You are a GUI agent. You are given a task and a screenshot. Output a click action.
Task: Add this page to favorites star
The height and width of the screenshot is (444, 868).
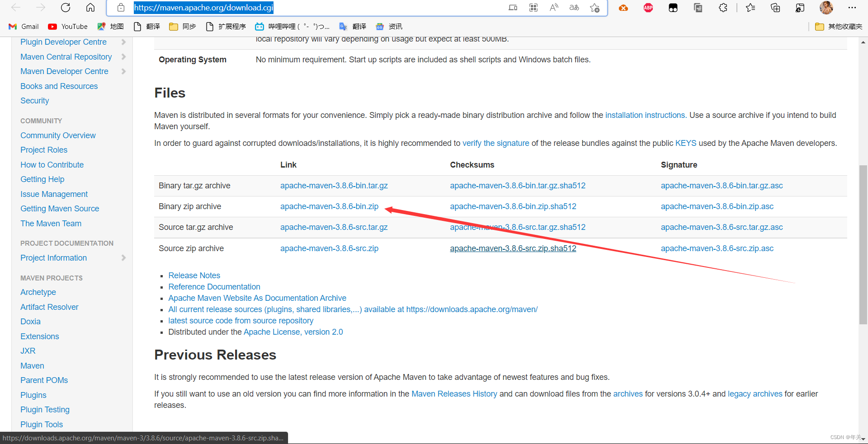[594, 8]
